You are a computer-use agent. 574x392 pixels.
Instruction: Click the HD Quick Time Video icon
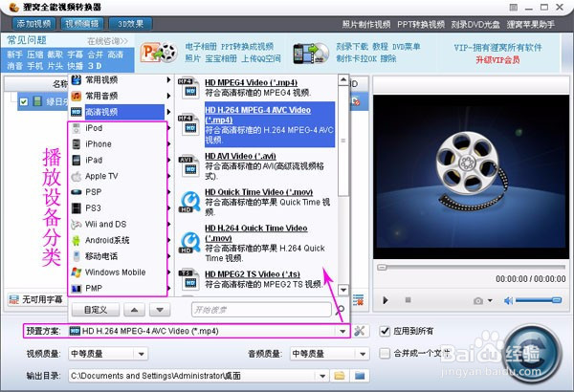coord(189,202)
